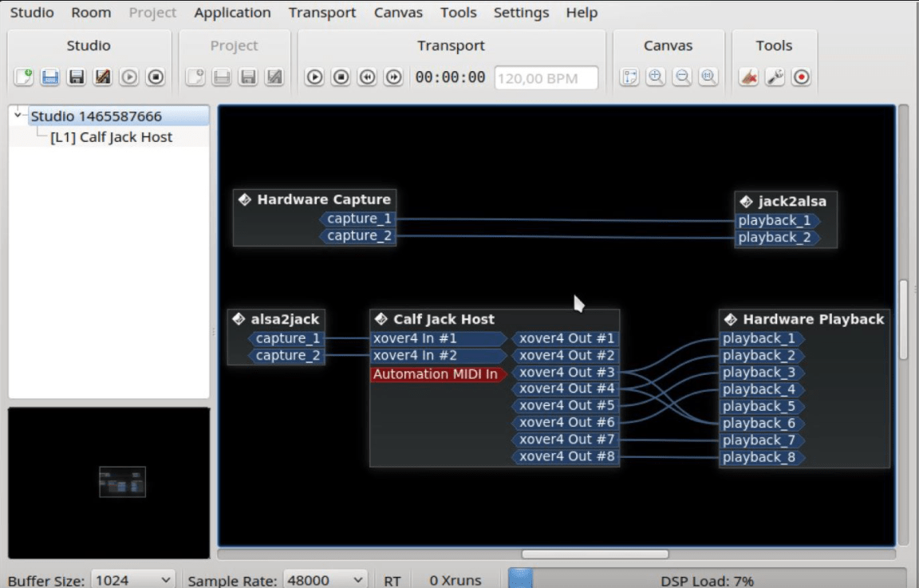Open the Tools menu

(x=459, y=12)
